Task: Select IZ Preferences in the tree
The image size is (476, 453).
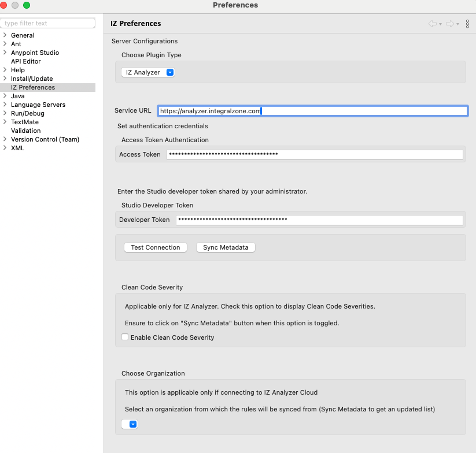Action: coord(33,87)
